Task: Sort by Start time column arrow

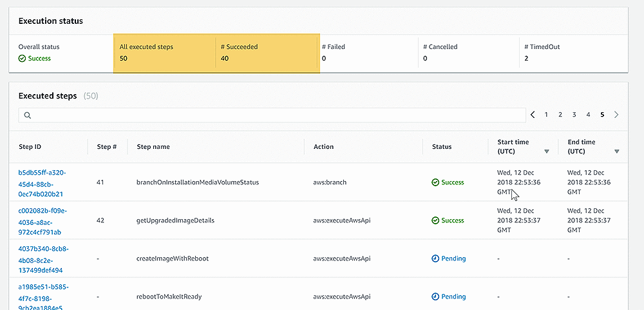Action: click(547, 151)
